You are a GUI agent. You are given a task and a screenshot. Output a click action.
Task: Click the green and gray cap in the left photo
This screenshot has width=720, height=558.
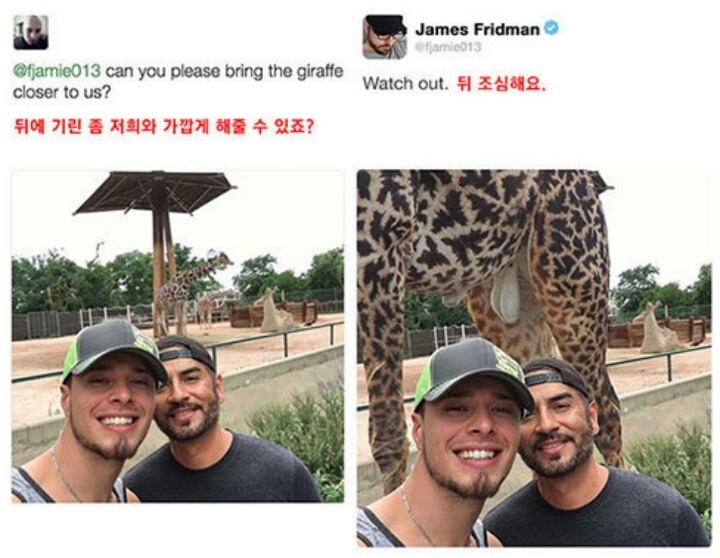click(x=113, y=351)
